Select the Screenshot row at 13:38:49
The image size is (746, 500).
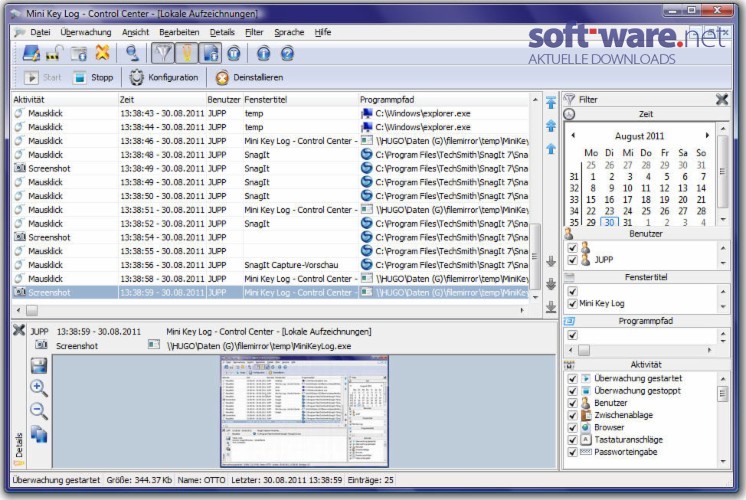(270, 168)
